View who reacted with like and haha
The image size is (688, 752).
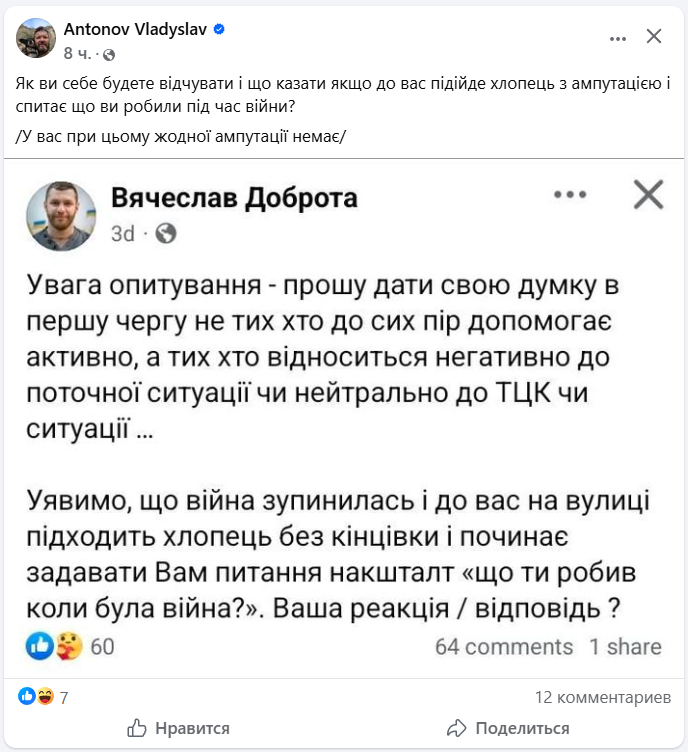pos(37,696)
